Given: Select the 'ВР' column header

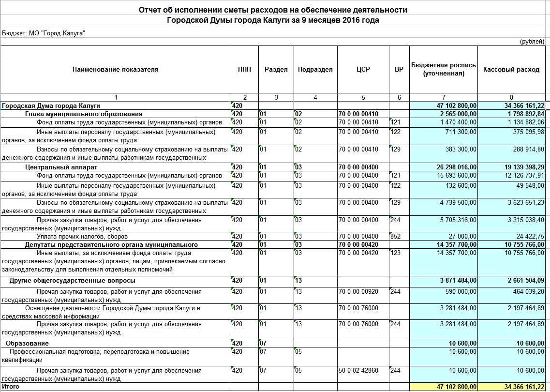Looking at the screenshot, I should (399, 69).
